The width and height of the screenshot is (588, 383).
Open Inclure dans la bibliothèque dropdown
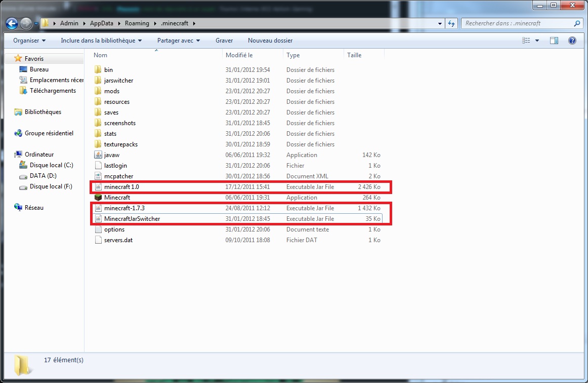pos(101,41)
